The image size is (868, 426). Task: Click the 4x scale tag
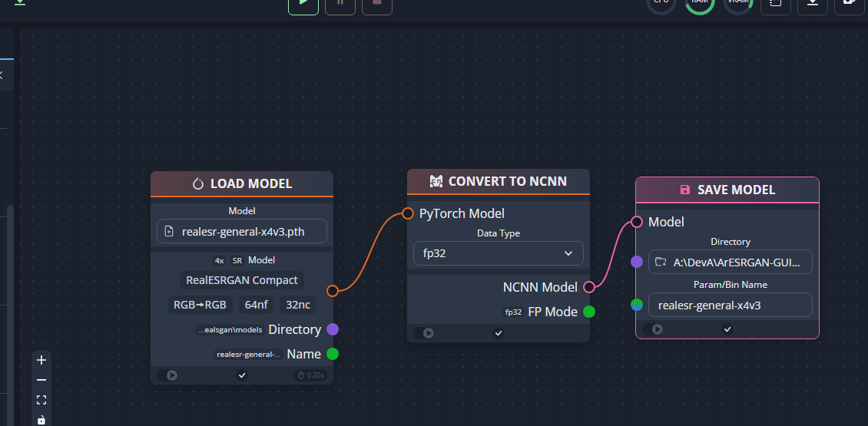coord(220,260)
